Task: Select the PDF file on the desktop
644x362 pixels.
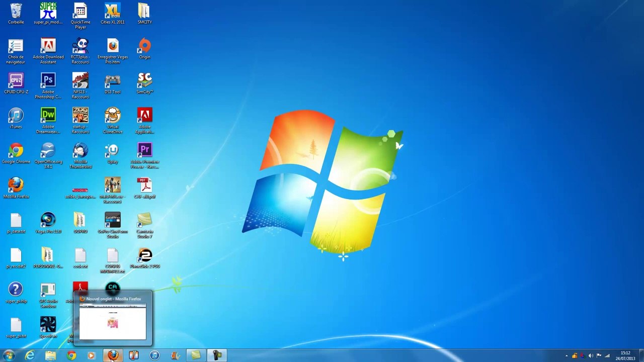Action: tap(144, 188)
